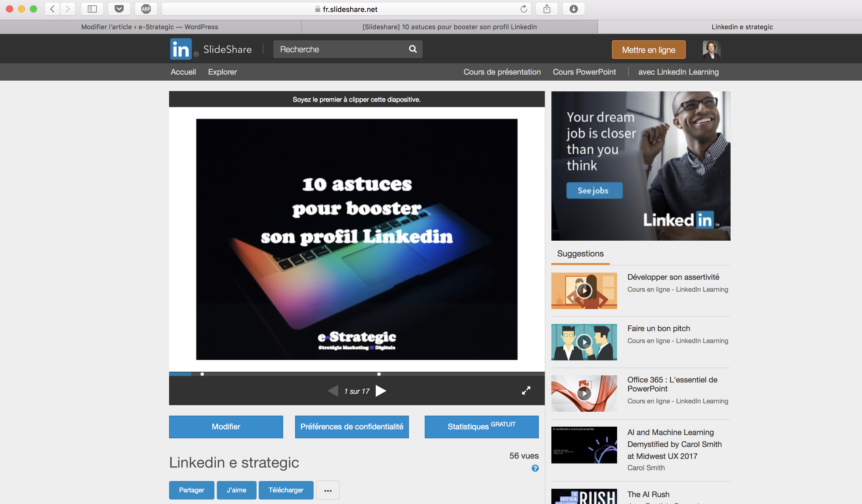The height and width of the screenshot is (504, 862).
Task: Show Safari downloads
Action: click(574, 9)
